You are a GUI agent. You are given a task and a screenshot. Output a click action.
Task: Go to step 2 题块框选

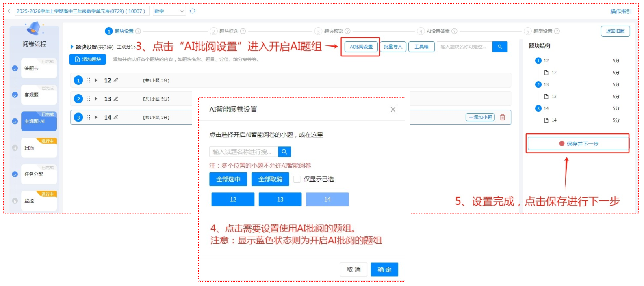(x=228, y=31)
